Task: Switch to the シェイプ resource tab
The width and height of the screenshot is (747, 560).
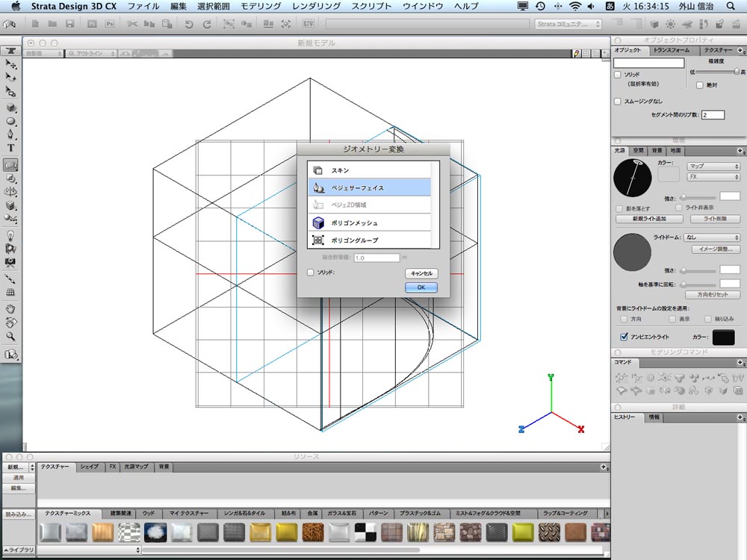Action: [x=89, y=467]
